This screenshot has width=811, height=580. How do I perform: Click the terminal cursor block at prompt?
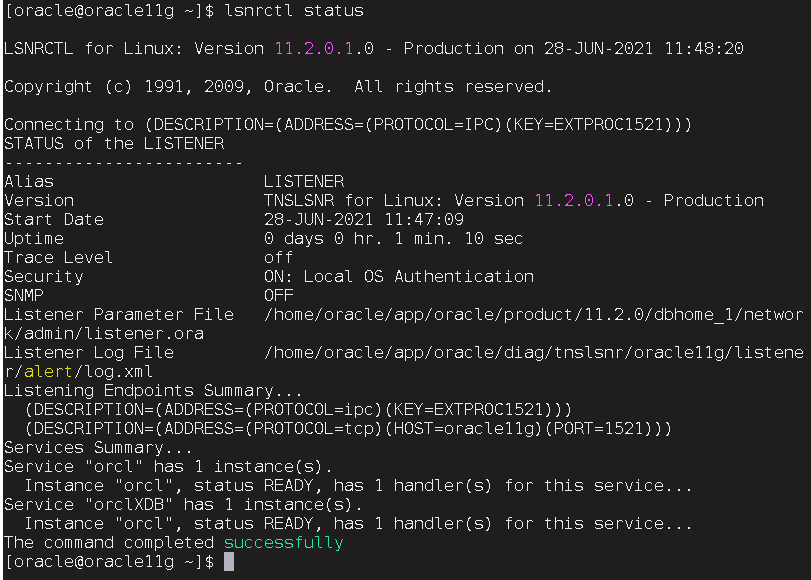[x=229, y=561]
